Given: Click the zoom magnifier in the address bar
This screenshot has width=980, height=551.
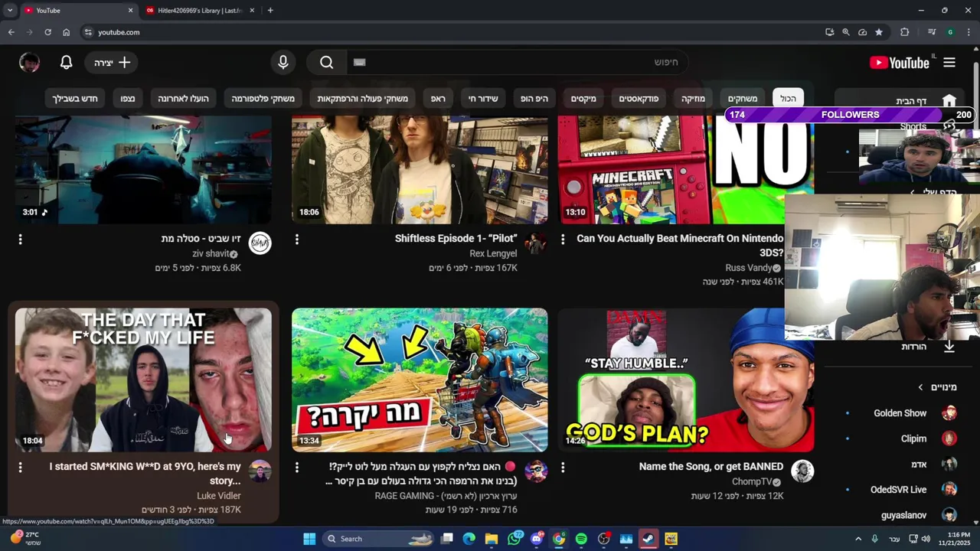Looking at the screenshot, I should (x=846, y=32).
